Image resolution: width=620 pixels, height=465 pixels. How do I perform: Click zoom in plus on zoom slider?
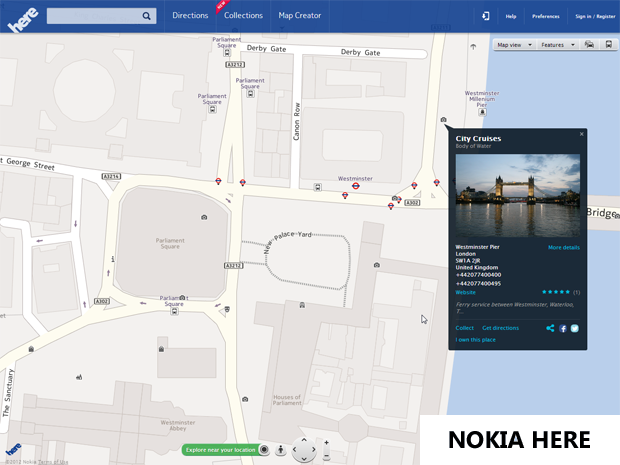(x=326, y=441)
